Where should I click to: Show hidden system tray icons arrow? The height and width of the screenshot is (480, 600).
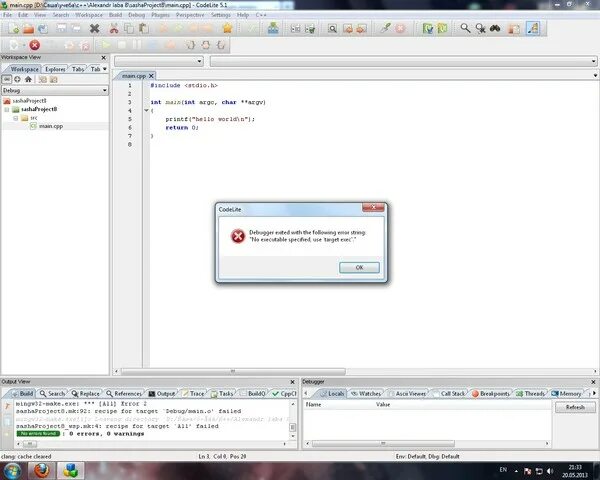(x=516, y=471)
